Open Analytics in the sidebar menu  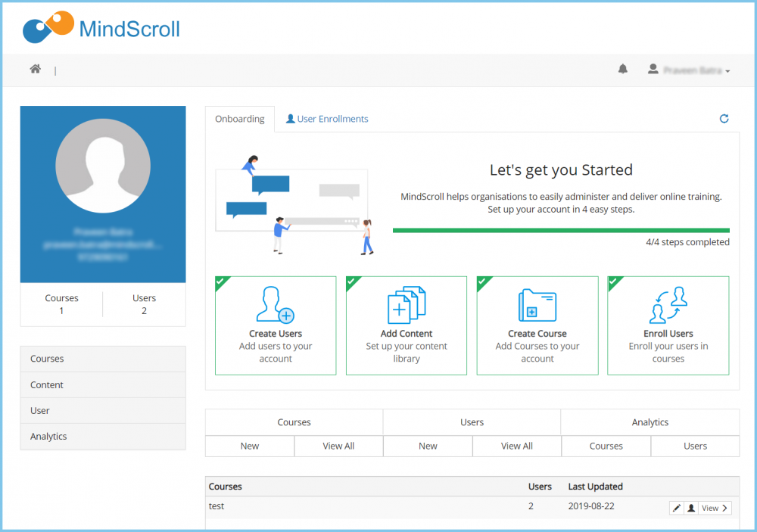[103, 437]
